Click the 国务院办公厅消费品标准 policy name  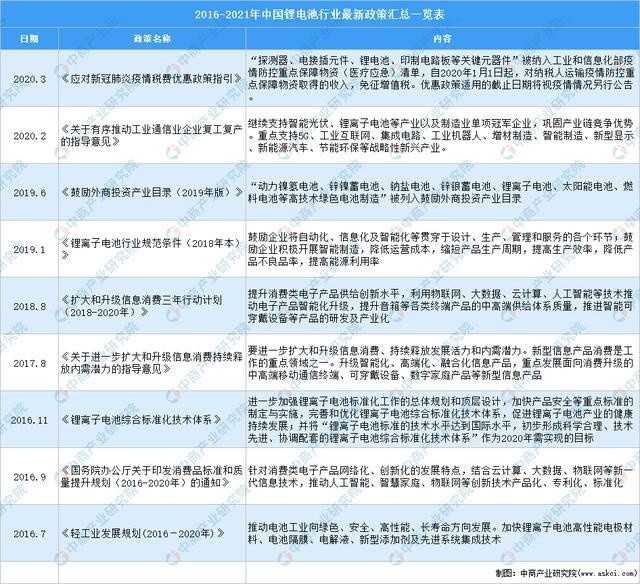(x=152, y=477)
